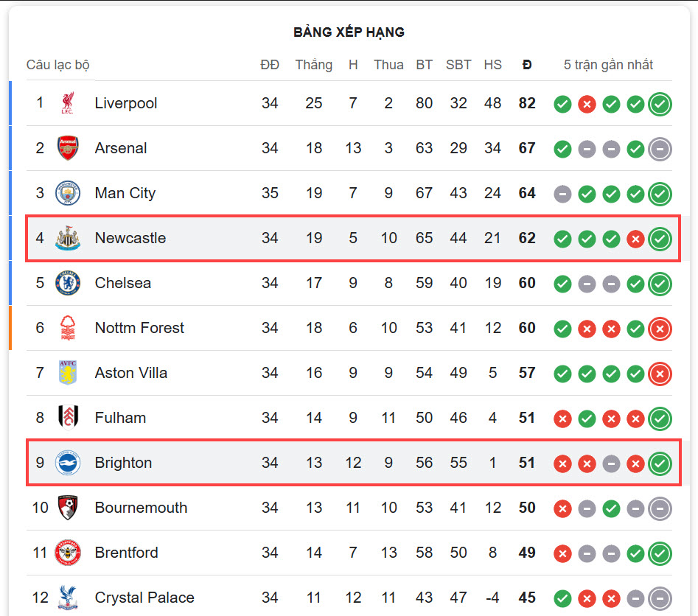Screen dimensions: 698x616
Task: Click the Thắng wins column header
Action: click(314, 65)
